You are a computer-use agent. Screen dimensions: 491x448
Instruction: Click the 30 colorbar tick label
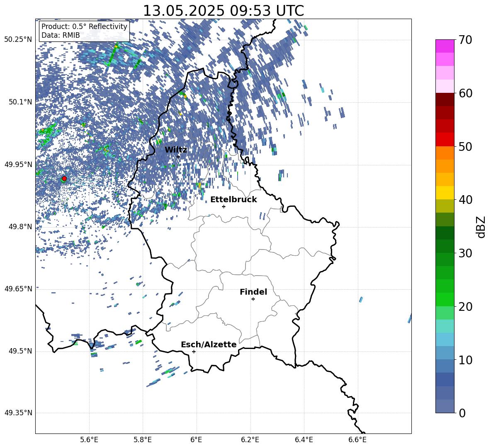point(465,253)
